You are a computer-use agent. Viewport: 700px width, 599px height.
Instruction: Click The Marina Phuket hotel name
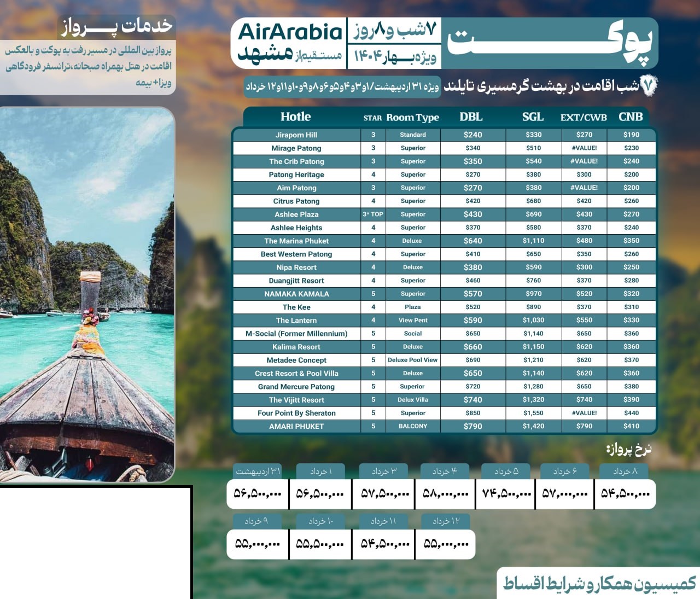point(296,241)
